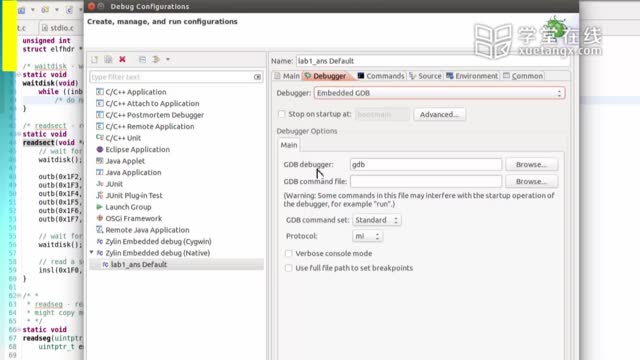
Task: Click the Advanced... button
Action: (439, 114)
